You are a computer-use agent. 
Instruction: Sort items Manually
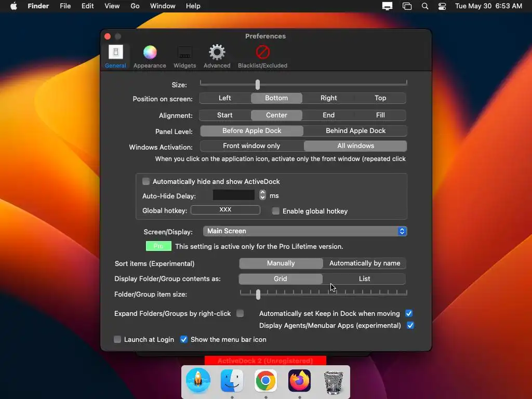(281, 263)
